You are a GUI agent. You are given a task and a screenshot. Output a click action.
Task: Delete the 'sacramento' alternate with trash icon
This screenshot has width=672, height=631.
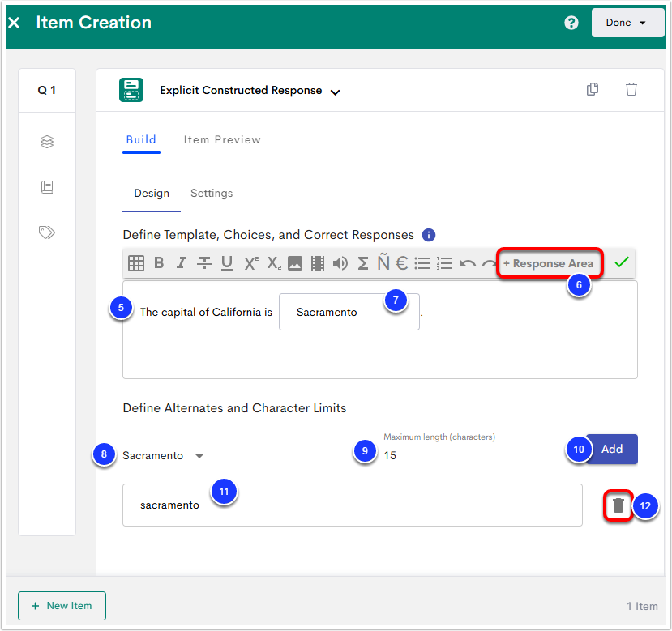click(x=618, y=505)
